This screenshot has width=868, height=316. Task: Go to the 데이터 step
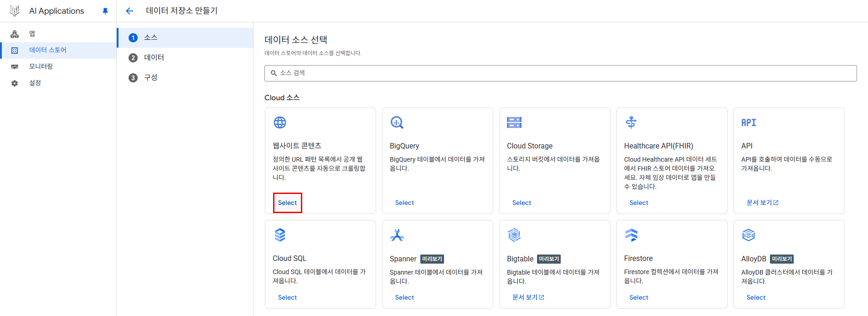point(185,58)
